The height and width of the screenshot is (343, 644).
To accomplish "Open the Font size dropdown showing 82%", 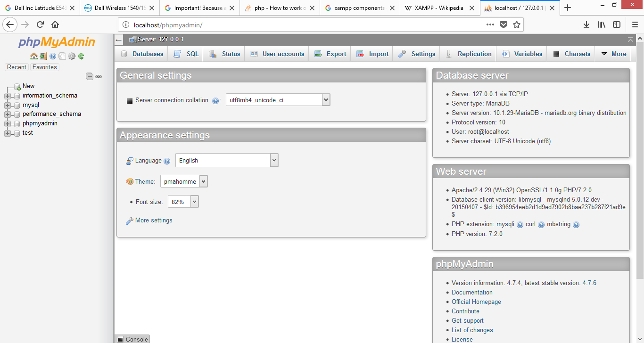I will point(183,202).
